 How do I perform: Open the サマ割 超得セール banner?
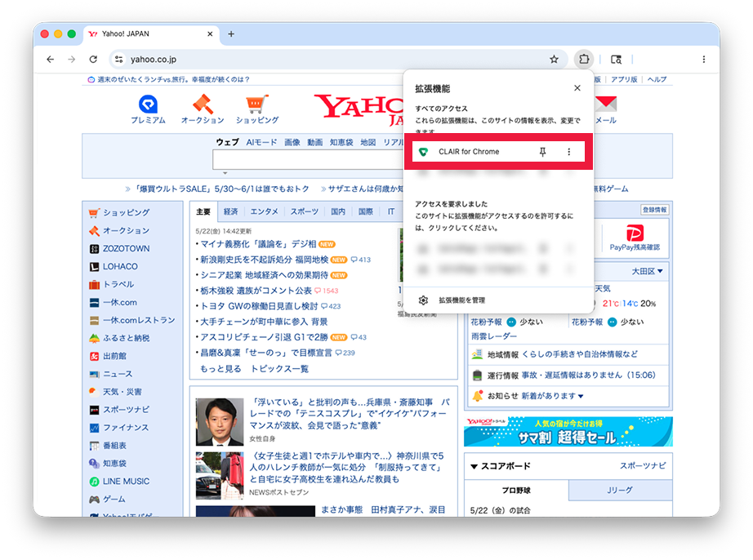(568, 431)
